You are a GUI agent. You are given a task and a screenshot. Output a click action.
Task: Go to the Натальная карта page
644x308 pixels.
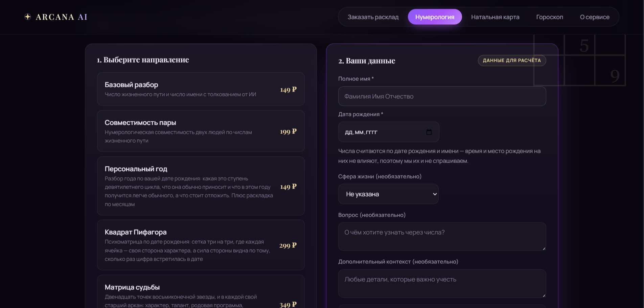tap(495, 17)
